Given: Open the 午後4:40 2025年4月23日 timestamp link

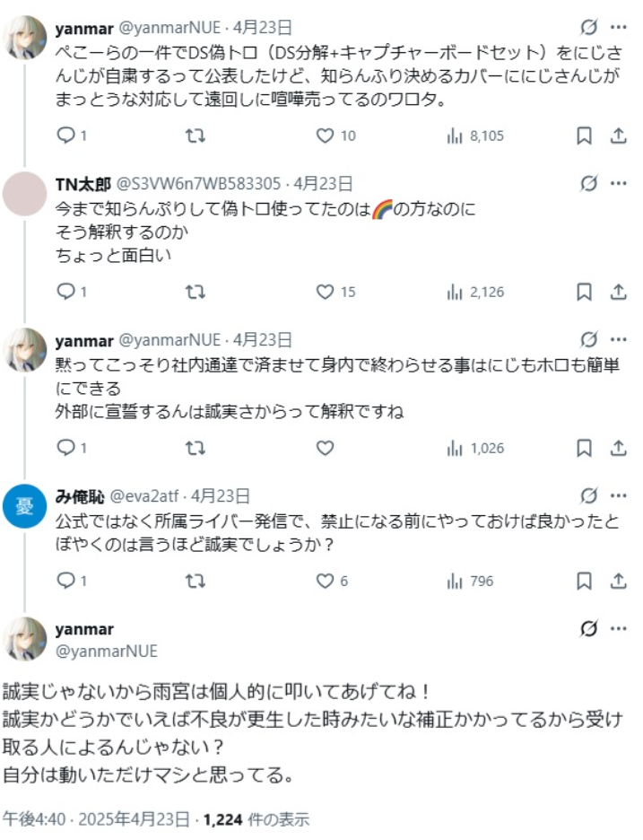Looking at the screenshot, I should click(x=96, y=818).
